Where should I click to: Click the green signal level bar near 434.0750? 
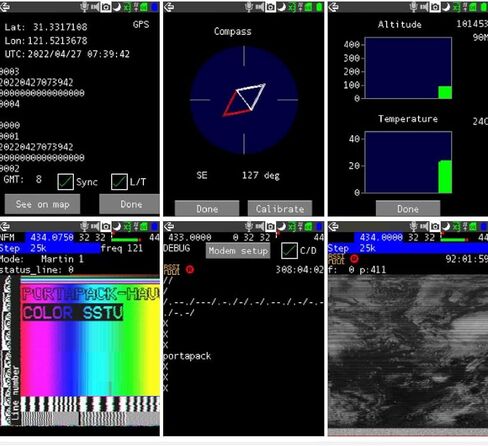126,239
